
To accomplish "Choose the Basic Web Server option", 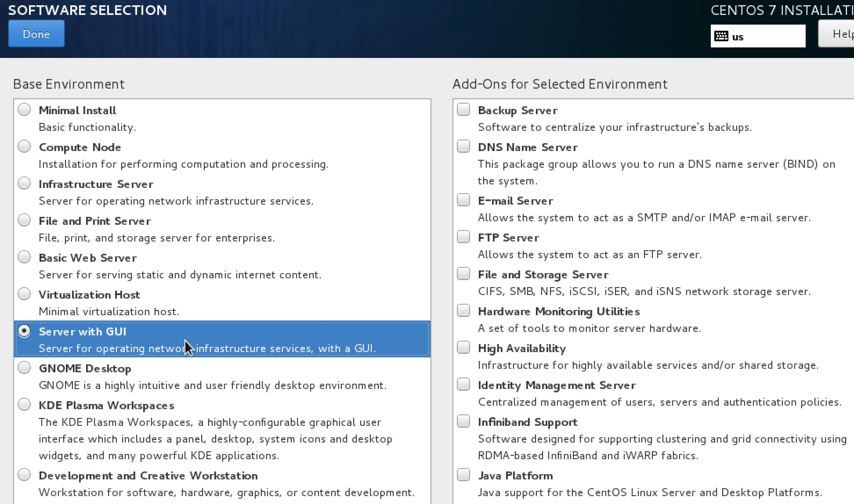I will point(24,257).
